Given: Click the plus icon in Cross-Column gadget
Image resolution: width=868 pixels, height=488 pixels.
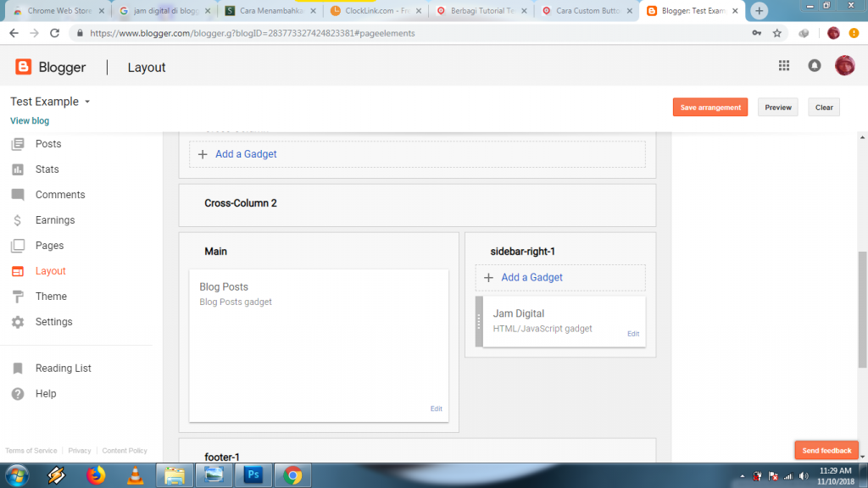Looking at the screenshot, I should pyautogui.click(x=203, y=154).
